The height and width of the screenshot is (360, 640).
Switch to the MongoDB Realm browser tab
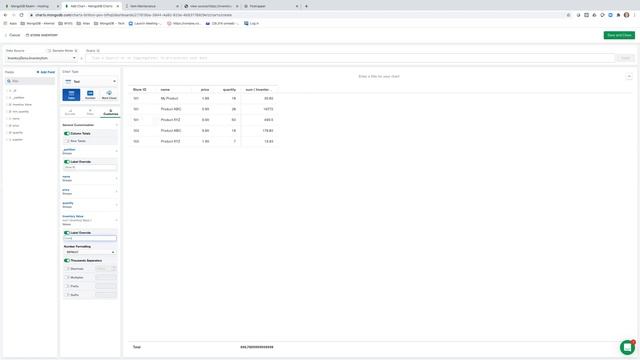(x=30, y=6)
